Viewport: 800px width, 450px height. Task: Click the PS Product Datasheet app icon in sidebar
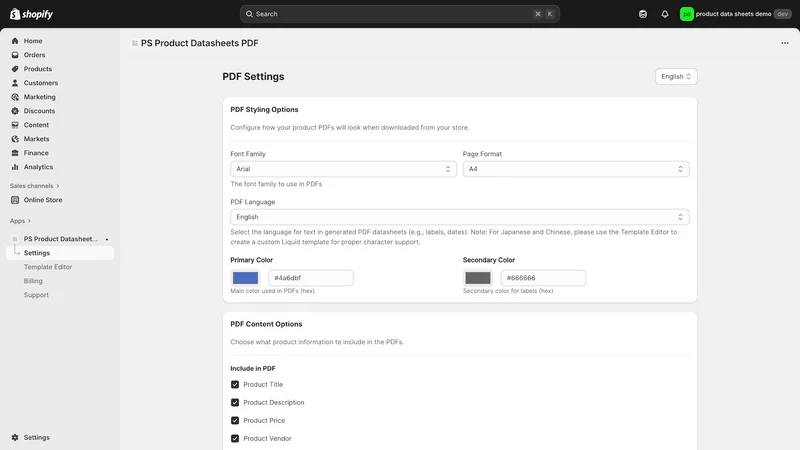coord(15,239)
